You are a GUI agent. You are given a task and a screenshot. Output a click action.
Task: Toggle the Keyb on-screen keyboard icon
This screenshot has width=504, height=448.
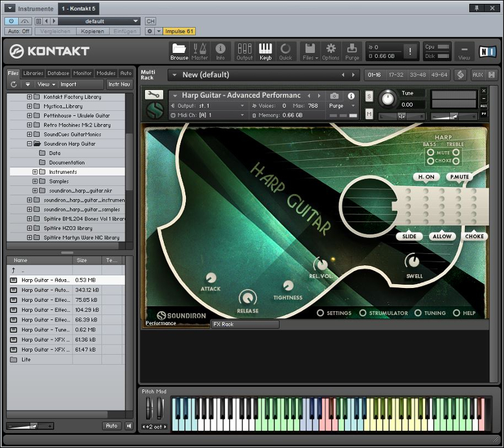pos(265,52)
